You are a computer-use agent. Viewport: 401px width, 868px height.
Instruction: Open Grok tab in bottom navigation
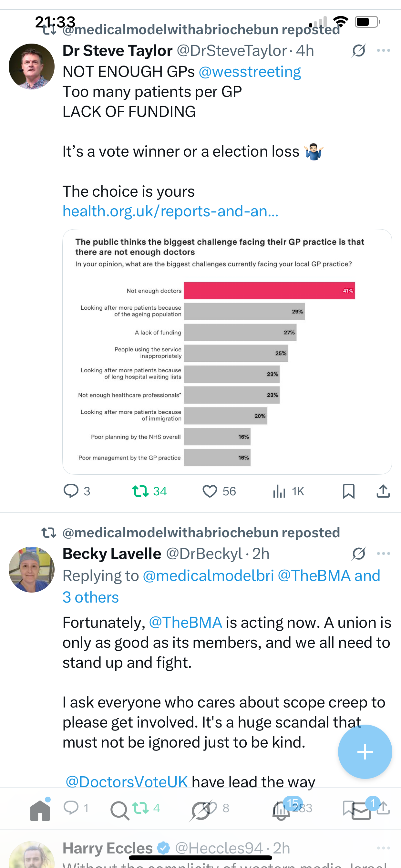pyautogui.click(x=201, y=810)
